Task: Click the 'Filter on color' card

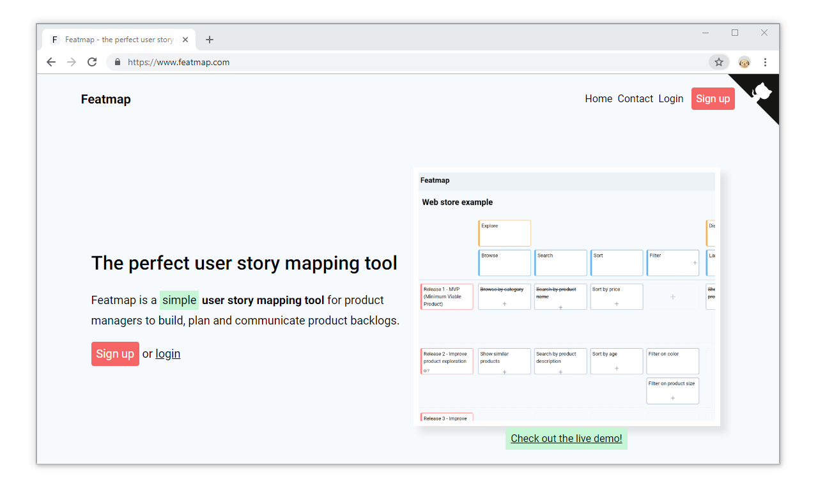Action: coord(673,361)
